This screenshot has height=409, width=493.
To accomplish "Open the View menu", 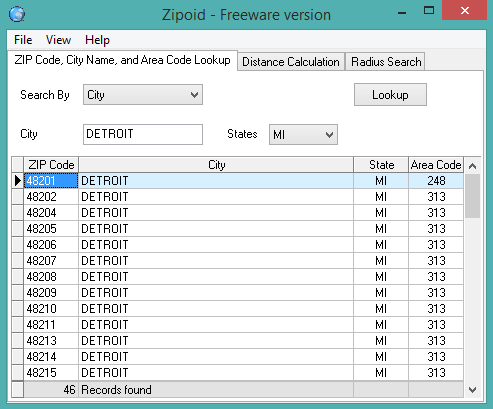I will pyautogui.click(x=58, y=40).
